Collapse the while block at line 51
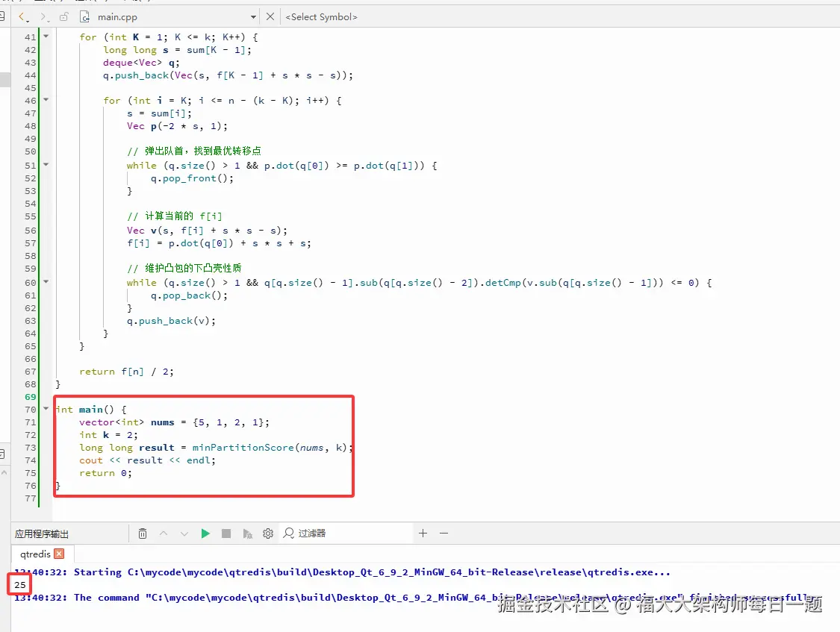Screen dimensions: 840x632 pyautogui.click(x=46, y=165)
